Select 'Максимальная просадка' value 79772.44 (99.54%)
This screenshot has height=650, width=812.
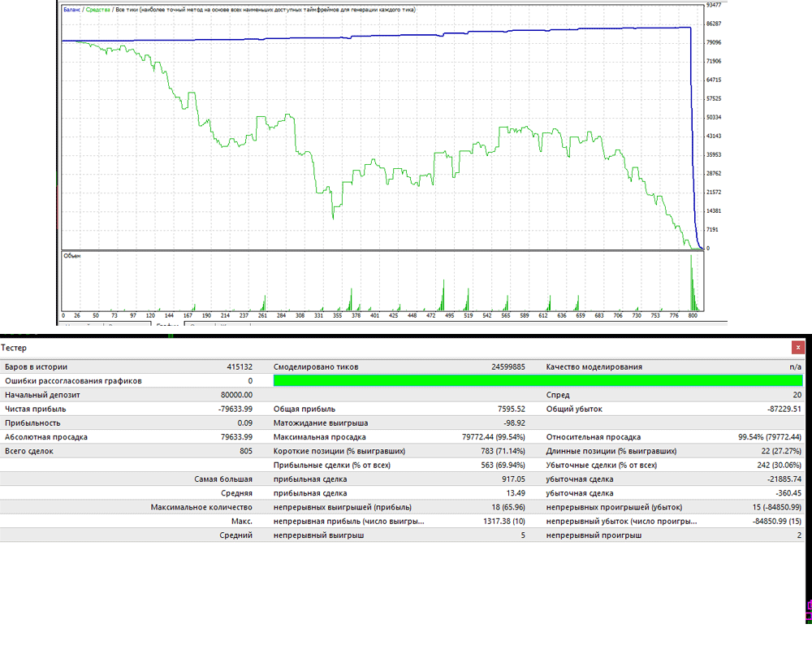[494, 437]
